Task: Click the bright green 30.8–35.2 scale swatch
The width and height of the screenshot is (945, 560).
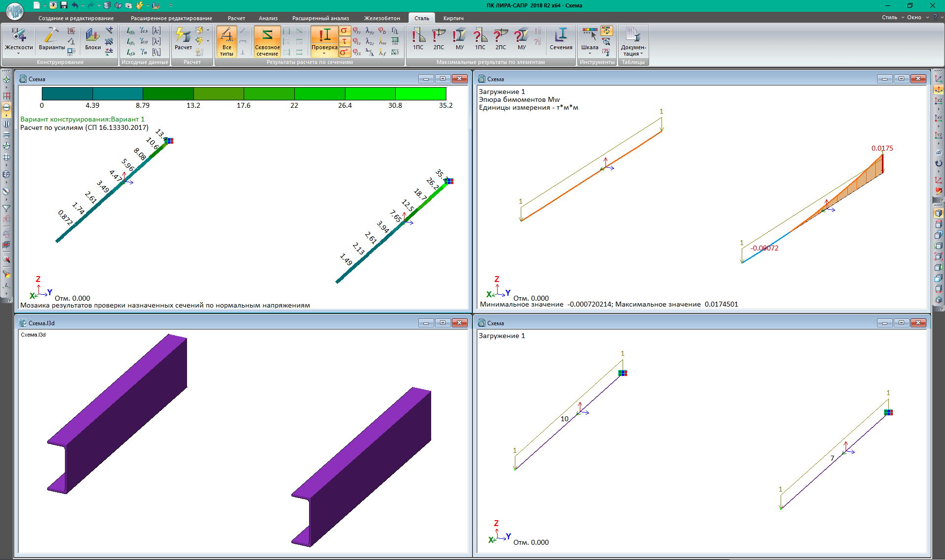Action: point(420,93)
